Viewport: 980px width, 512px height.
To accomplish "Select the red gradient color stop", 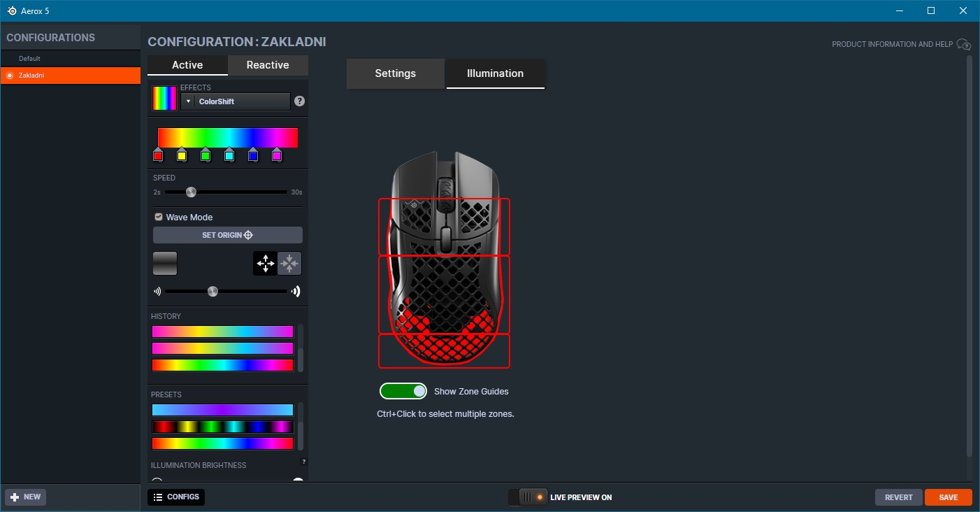I will [158, 155].
